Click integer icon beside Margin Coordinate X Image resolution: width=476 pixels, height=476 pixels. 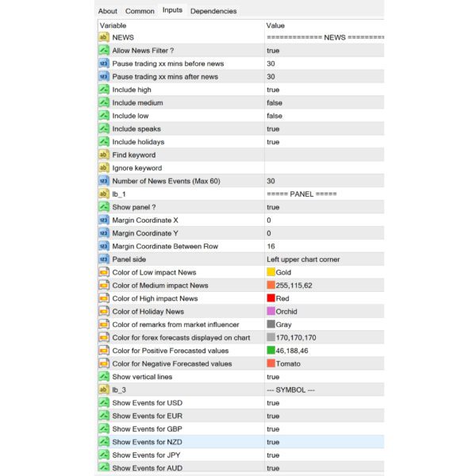pyautogui.click(x=103, y=220)
